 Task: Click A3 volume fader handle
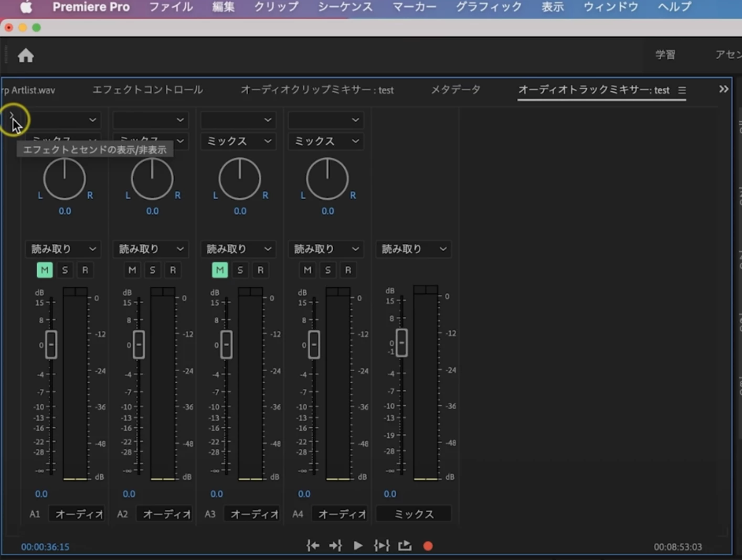coord(226,344)
